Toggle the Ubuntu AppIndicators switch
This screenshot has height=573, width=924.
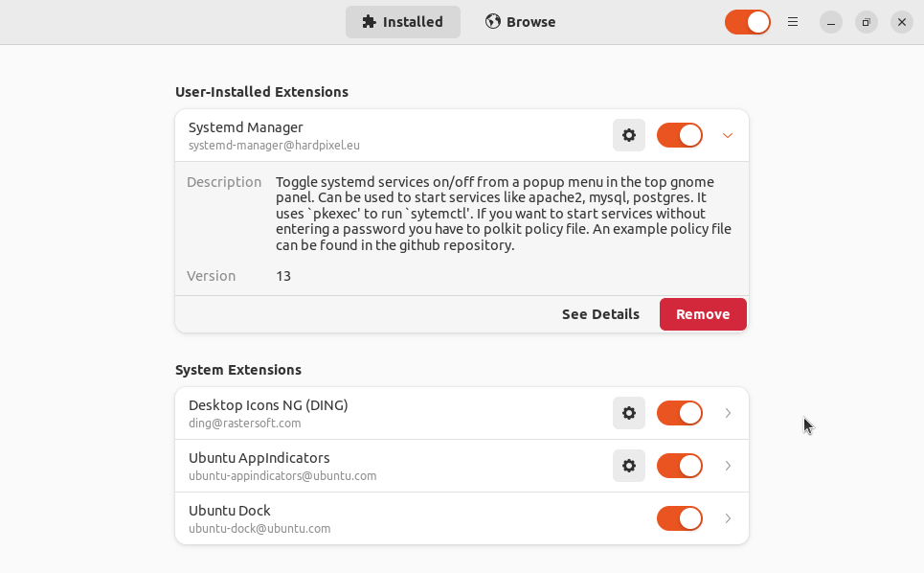[680, 466]
